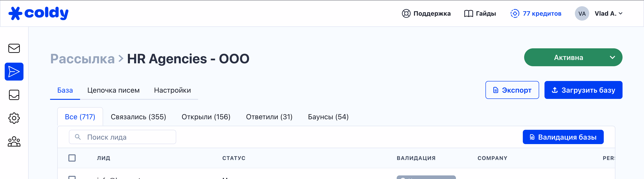Click the Валидация базы button
The width and height of the screenshot is (644, 179).
pos(563,137)
